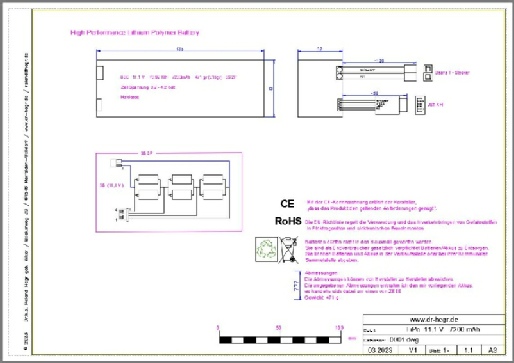Click the T-connector front-view symbol
The width and height of the screenshot is (514, 363).
coord(428,73)
